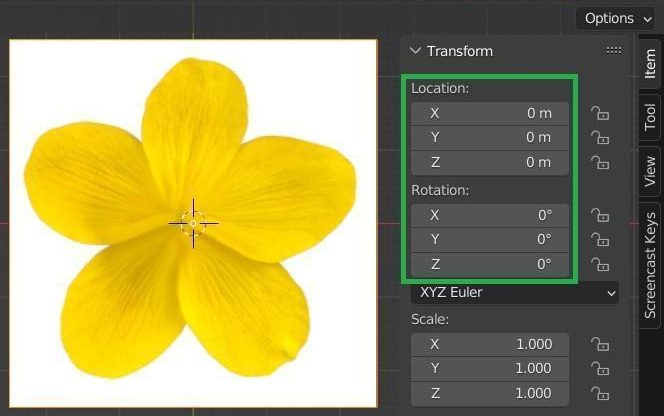Click the Scale X field
The image size is (664, 416).
click(490, 344)
